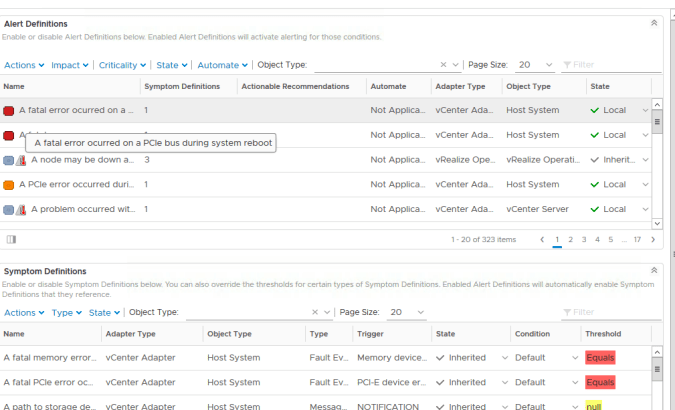Sort alerts by Symptom Definitions column
Viewport: 675px width, 410px height.
182,87
